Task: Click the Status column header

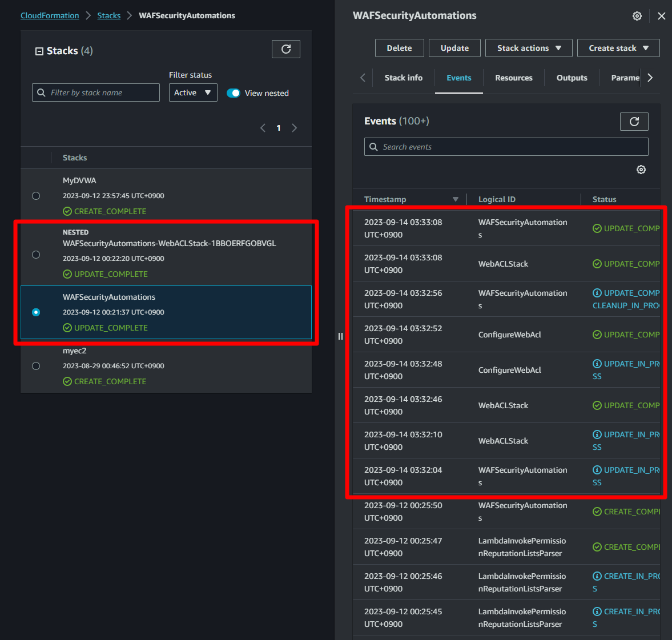Action: (604, 199)
